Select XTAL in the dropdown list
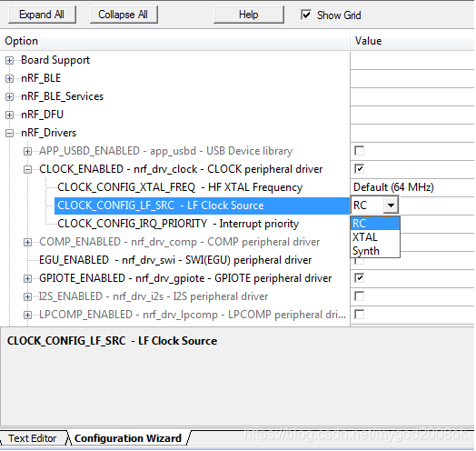The width and height of the screenshot is (476, 451). coord(375,237)
